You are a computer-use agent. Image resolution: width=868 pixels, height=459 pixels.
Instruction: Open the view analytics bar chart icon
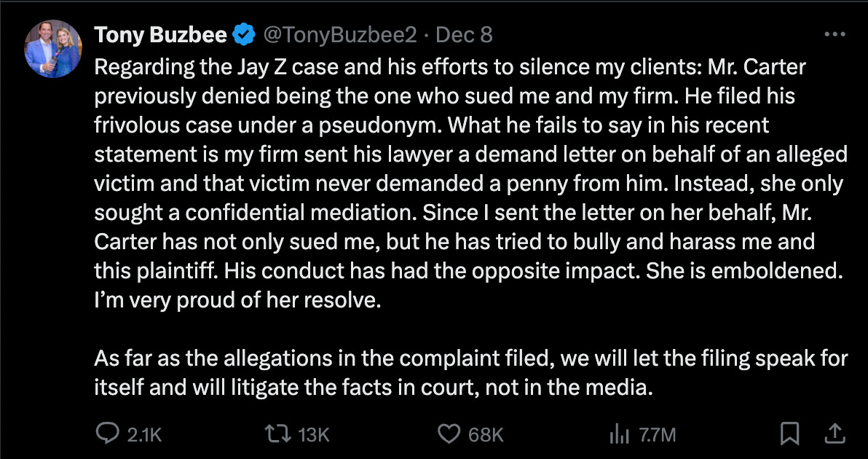[x=619, y=434]
